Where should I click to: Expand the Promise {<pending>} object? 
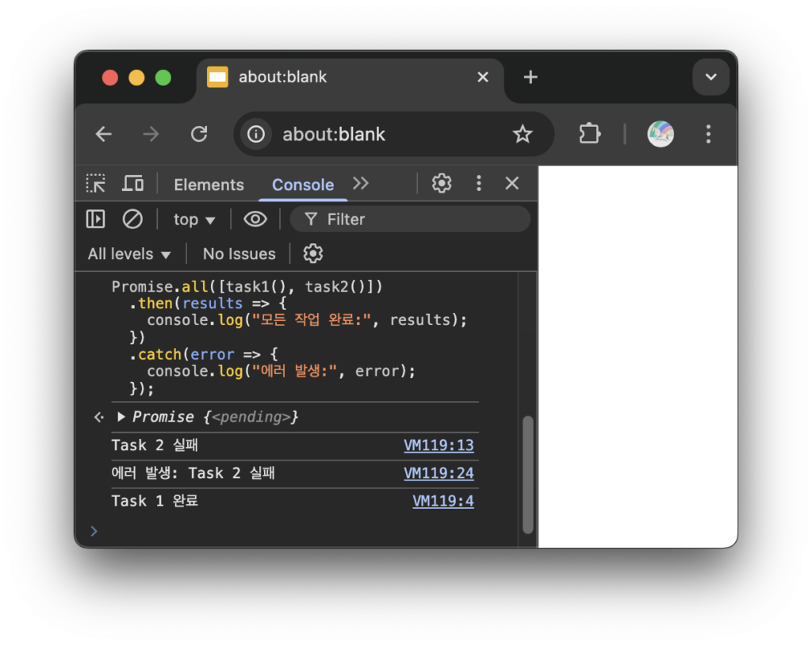[x=121, y=417]
